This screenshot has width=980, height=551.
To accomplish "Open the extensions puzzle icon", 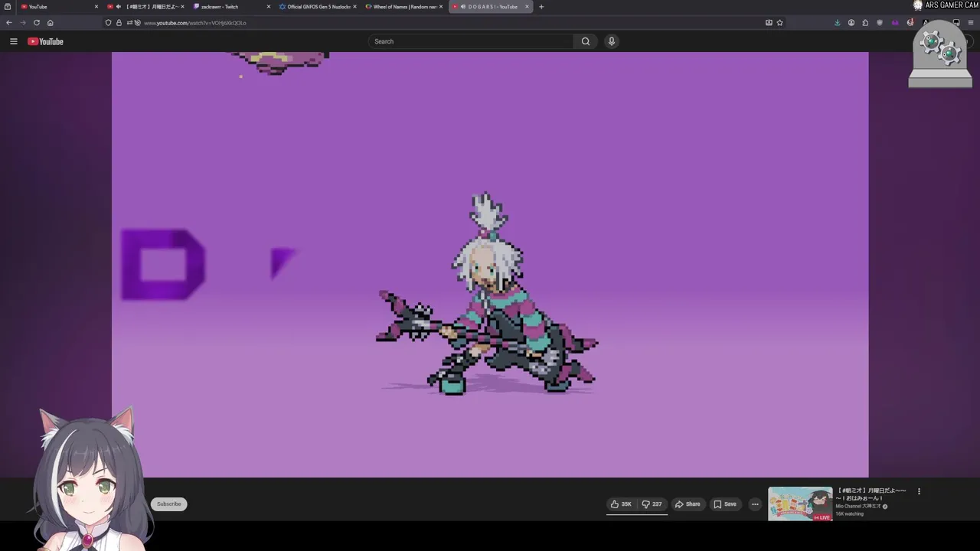I will [x=866, y=23].
